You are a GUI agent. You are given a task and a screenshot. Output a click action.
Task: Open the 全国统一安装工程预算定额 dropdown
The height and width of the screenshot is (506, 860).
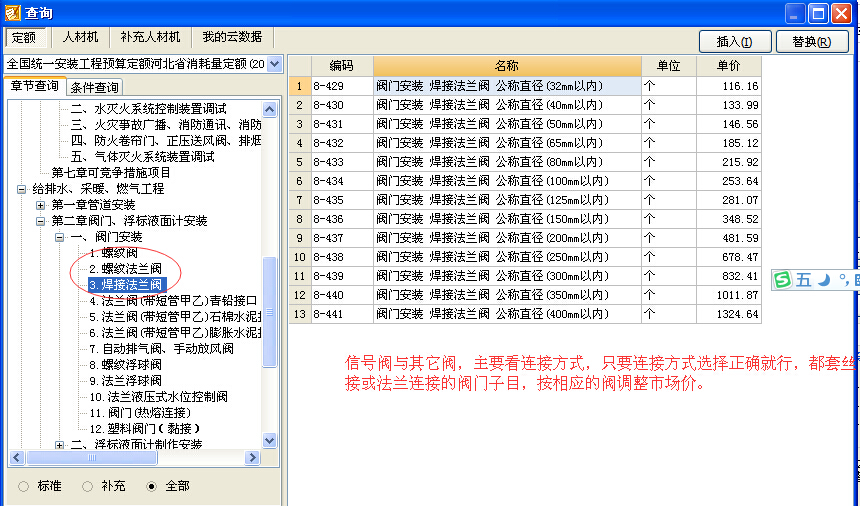275,64
